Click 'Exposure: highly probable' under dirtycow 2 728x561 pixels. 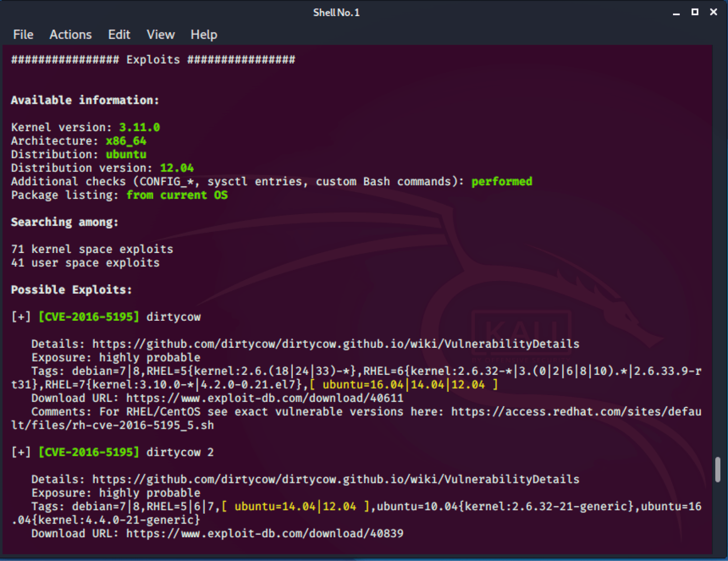tap(116, 493)
